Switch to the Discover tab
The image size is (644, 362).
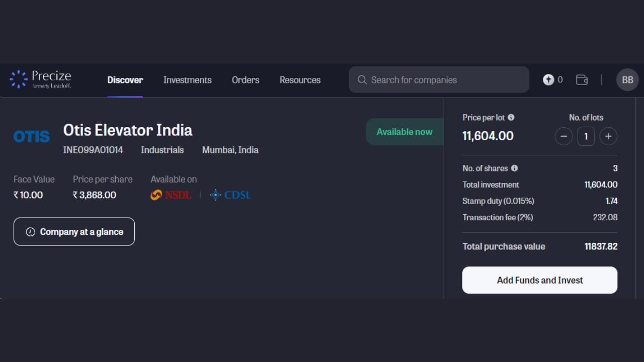[x=125, y=80]
